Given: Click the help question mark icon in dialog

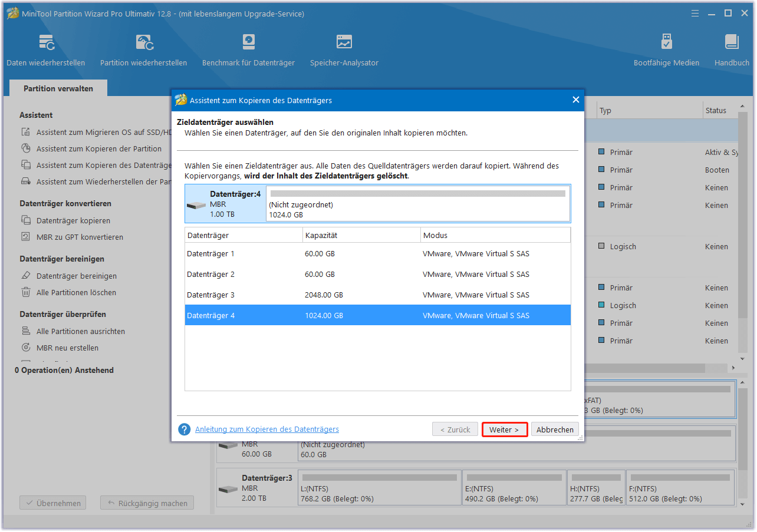Looking at the screenshot, I should 185,429.
